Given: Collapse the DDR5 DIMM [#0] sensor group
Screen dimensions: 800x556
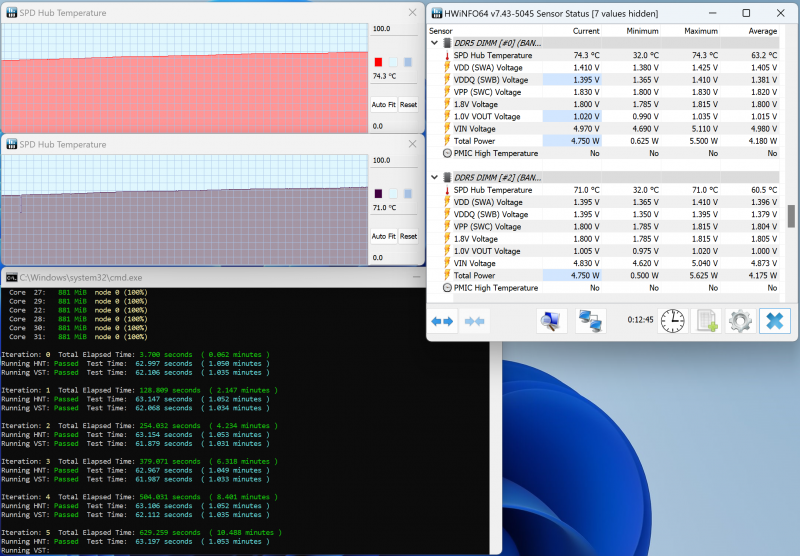Looking at the screenshot, I should [x=435, y=43].
